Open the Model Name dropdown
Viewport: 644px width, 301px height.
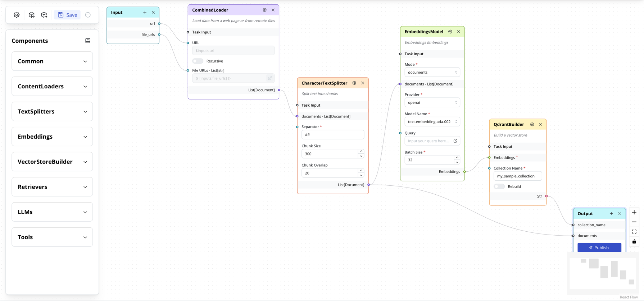432,122
